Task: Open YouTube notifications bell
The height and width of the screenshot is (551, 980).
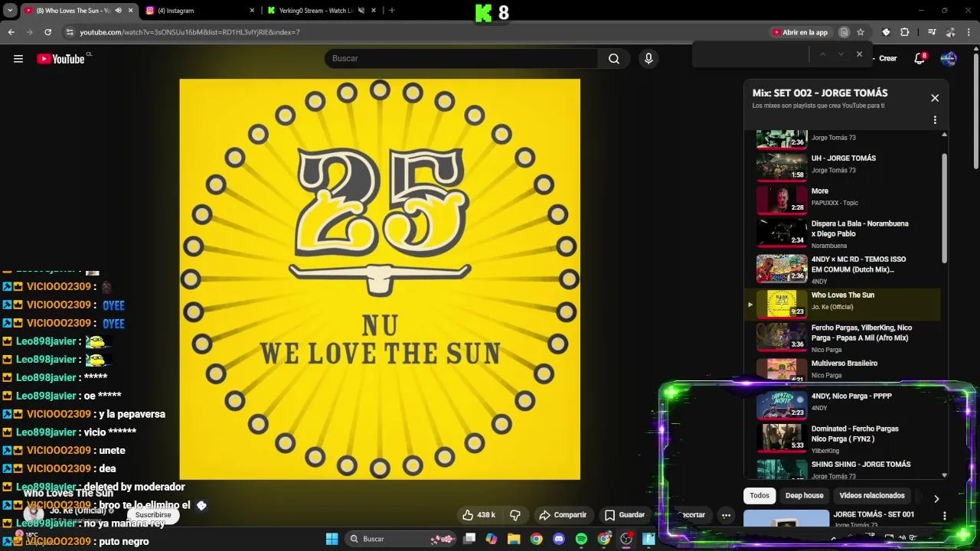Action: (920, 59)
